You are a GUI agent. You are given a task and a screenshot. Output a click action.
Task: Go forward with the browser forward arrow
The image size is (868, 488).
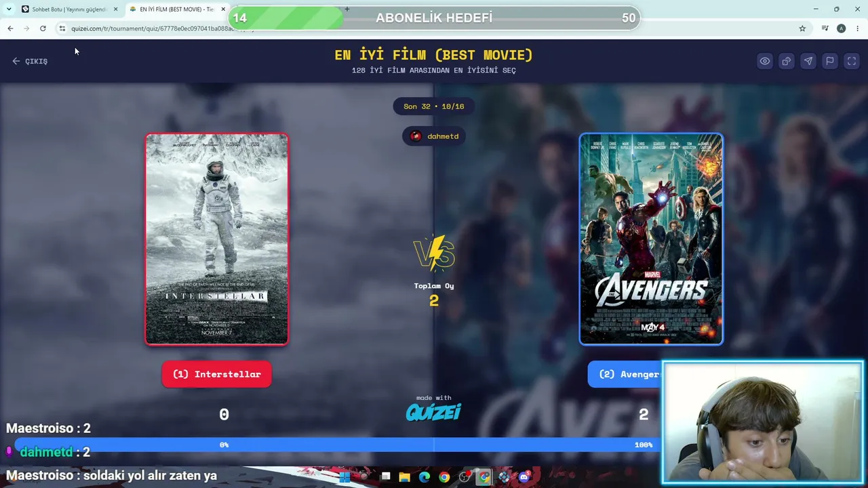26,28
